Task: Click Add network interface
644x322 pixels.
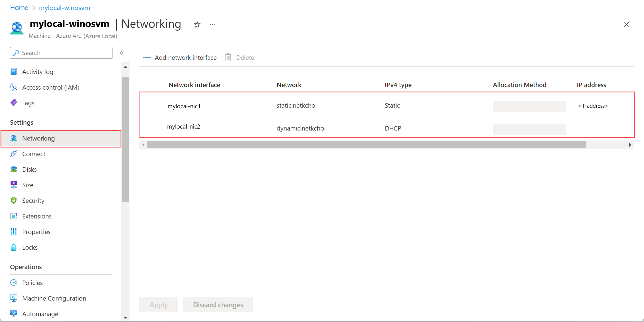Action: tap(180, 57)
